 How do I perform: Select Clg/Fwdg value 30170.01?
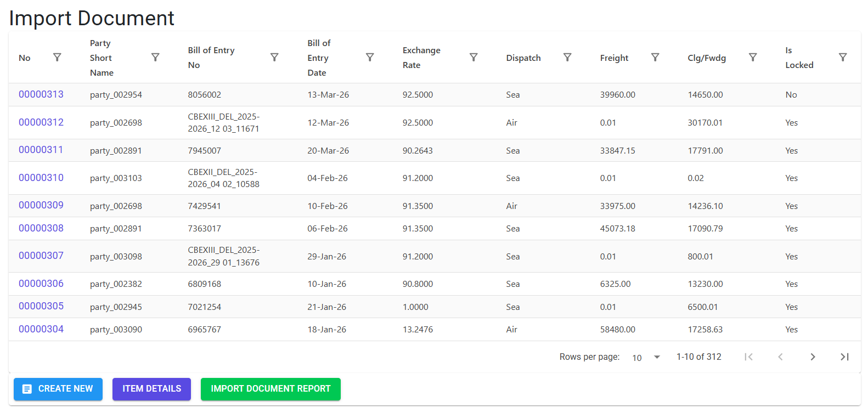pyautogui.click(x=705, y=123)
